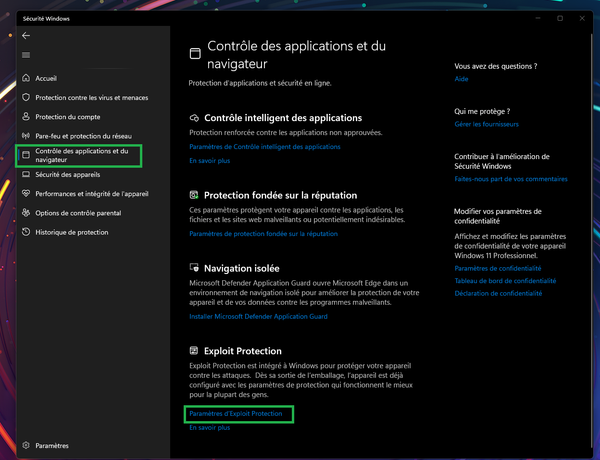
Task: Toggle the hamburger navigation menu
Action: click(25, 54)
